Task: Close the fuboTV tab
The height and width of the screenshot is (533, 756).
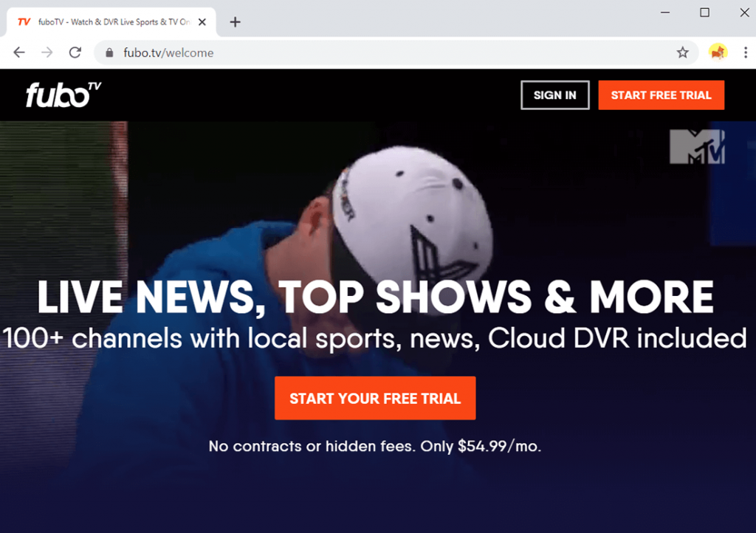Action: click(202, 22)
